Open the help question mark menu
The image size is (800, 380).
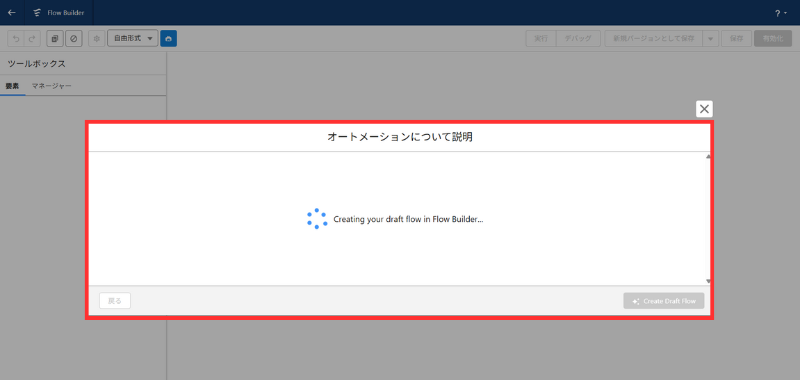[781, 13]
